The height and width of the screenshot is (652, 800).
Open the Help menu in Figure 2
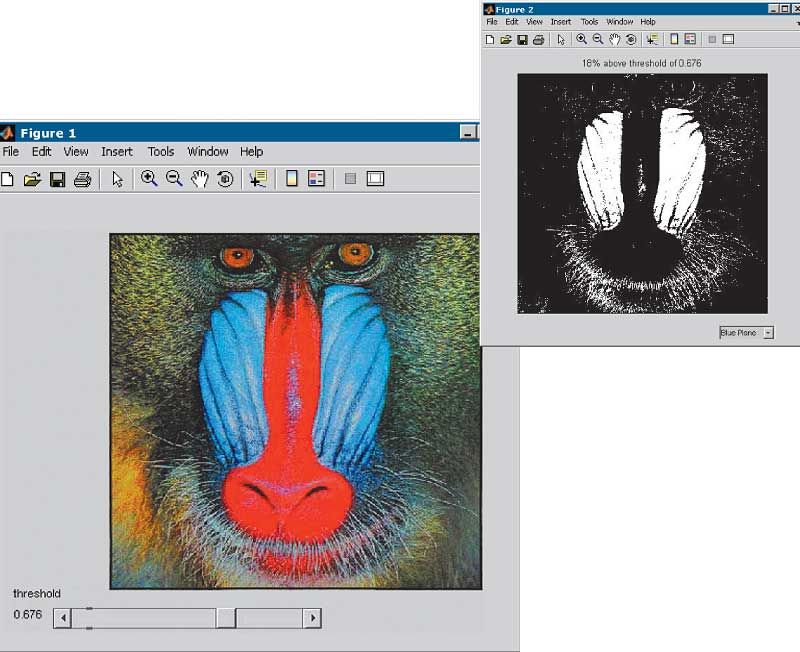click(x=648, y=22)
